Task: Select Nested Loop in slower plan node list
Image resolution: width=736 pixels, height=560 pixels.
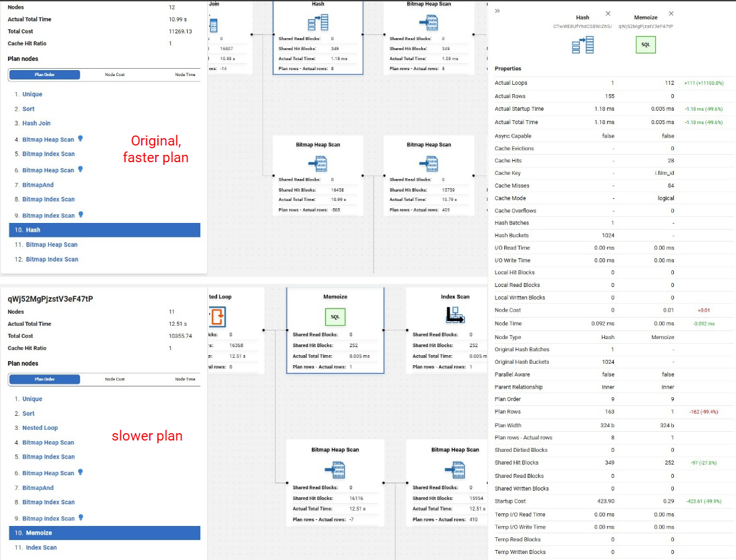Action: click(40, 428)
